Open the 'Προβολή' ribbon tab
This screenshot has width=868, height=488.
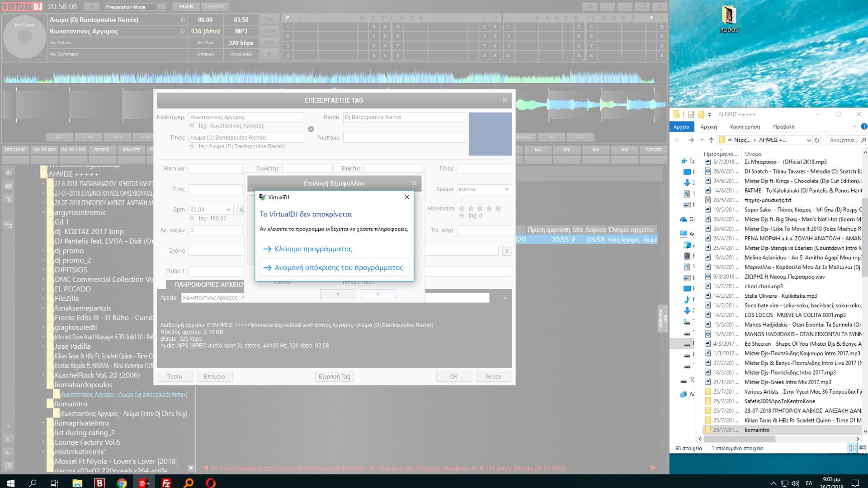[x=783, y=127]
